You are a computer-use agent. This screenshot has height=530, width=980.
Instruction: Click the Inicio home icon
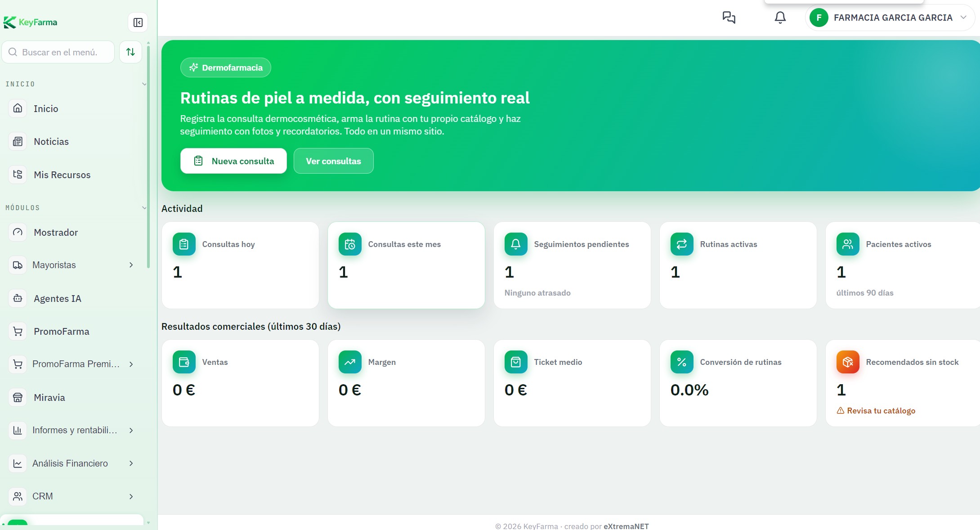click(18, 108)
